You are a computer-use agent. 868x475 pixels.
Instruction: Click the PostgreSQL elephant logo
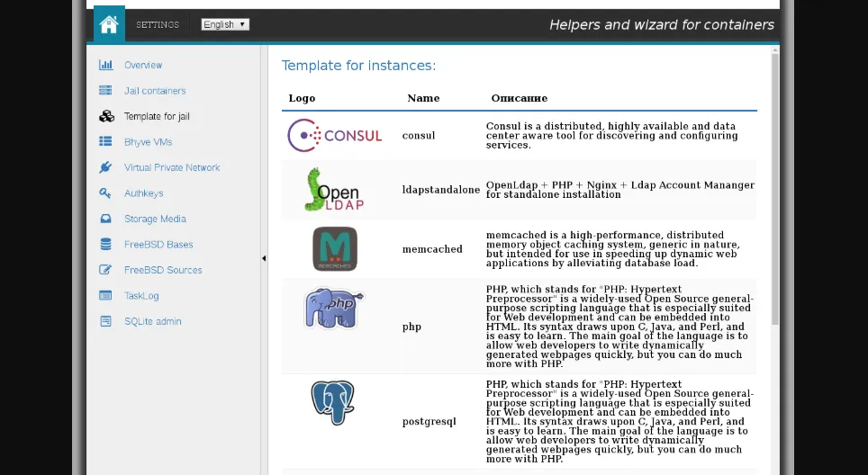332,402
